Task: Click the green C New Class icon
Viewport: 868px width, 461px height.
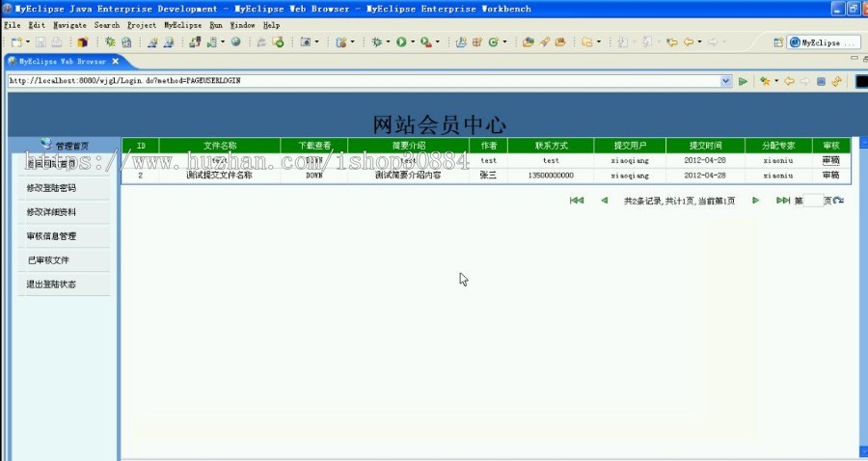Action: pos(493,42)
